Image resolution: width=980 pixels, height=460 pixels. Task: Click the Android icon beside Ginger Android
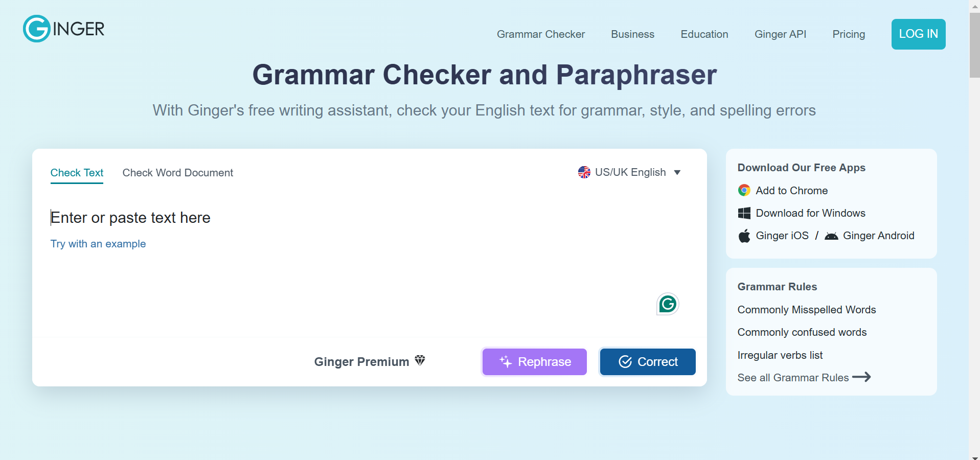pos(831,236)
